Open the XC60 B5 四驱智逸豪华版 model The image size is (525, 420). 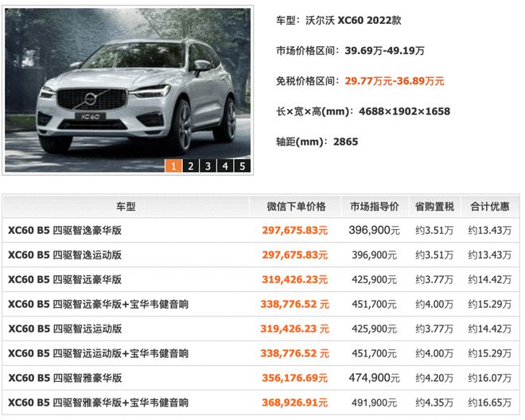(64, 231)
